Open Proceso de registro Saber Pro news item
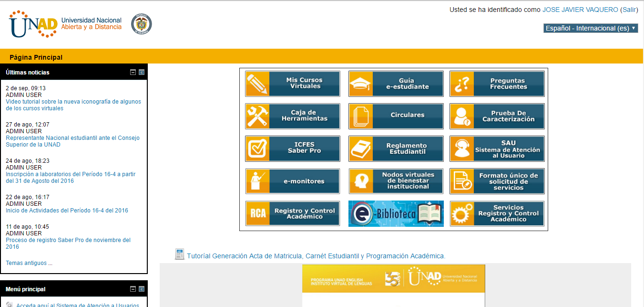The width and height of the screenshot is (644, 307). [68, 243]
